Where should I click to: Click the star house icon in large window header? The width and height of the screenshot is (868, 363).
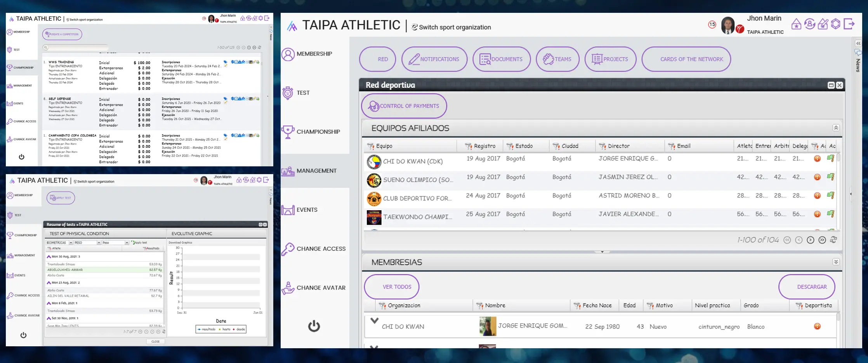[x=796, y=24]
